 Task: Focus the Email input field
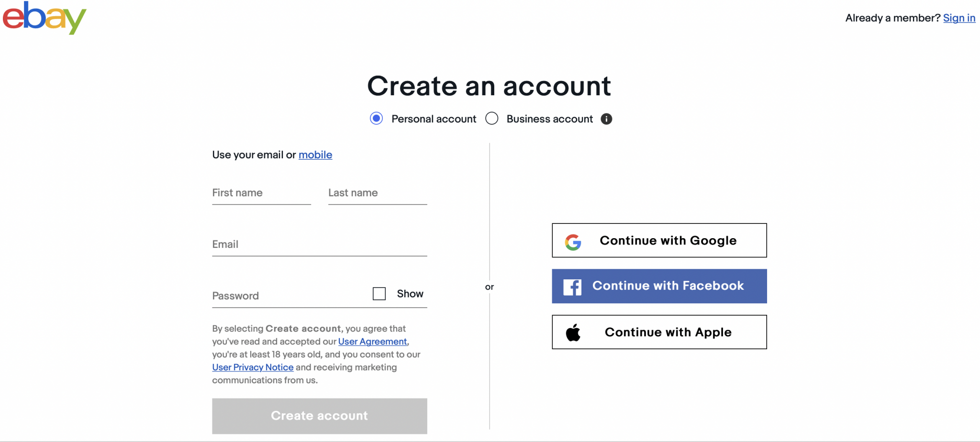click(x=319, y=245)
